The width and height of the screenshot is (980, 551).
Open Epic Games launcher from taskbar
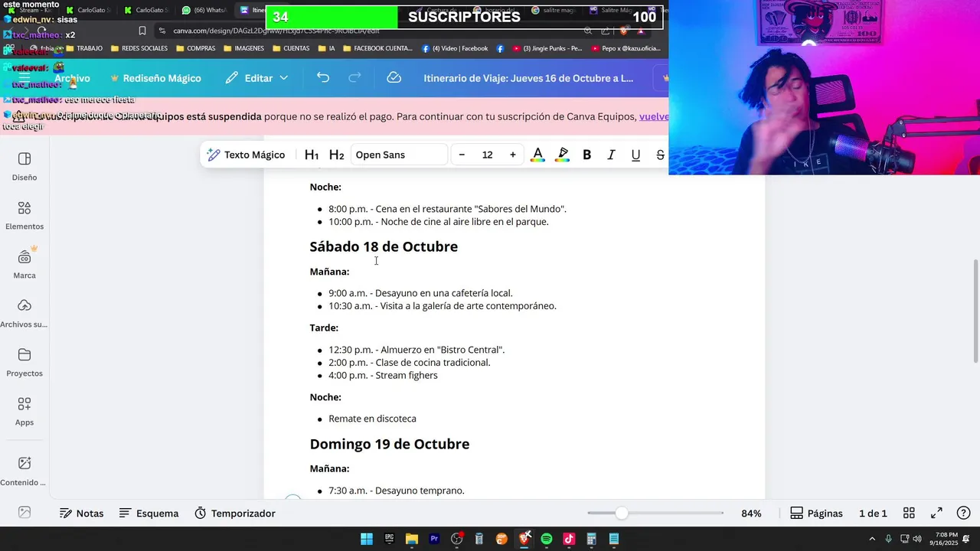click(389, 539)
